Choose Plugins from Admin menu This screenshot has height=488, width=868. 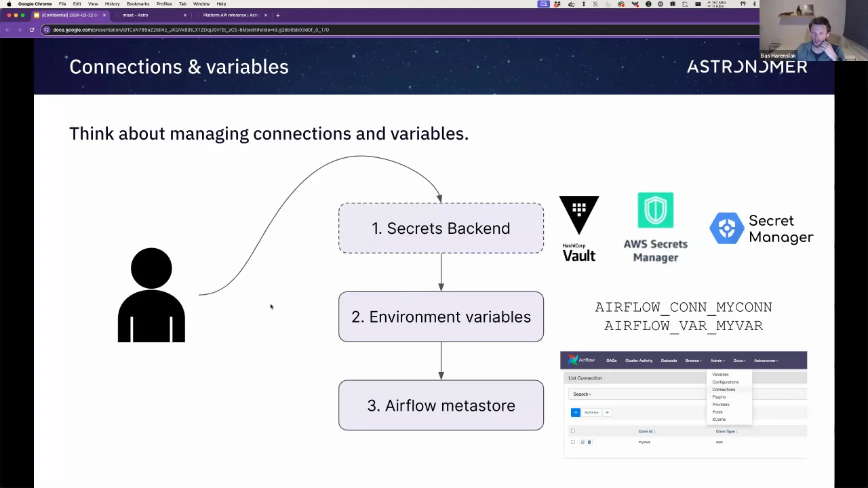click(719, 397)
